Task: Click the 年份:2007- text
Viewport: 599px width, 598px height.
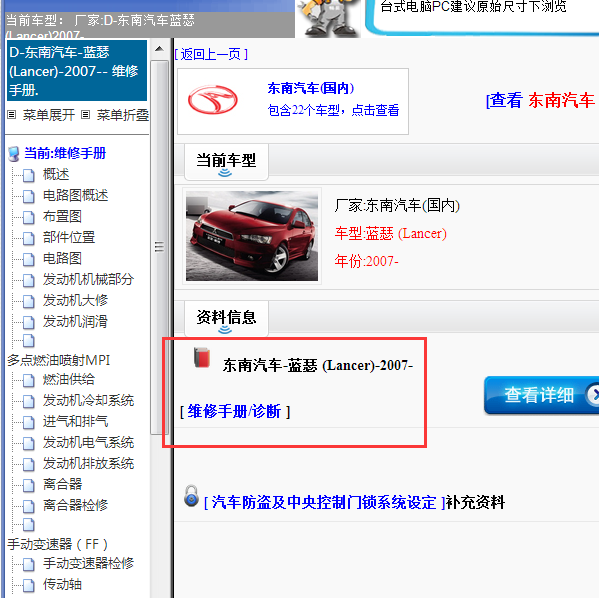Action: pos(366,261)
